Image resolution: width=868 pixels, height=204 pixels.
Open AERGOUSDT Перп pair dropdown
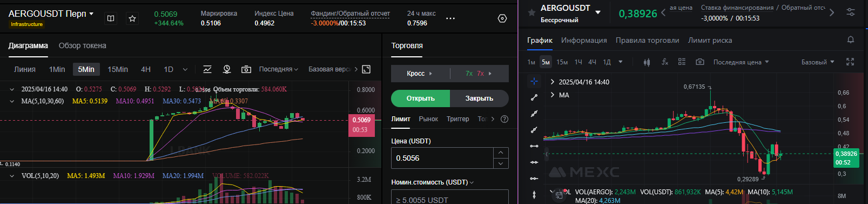pyautogui.click(x=91, y=14)
